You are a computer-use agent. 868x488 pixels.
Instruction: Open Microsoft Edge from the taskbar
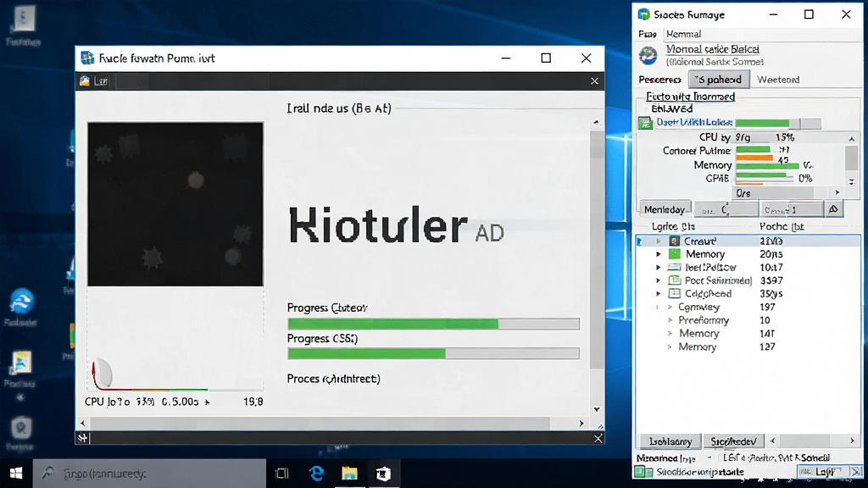pyautogui.click(x=316, y=474)
